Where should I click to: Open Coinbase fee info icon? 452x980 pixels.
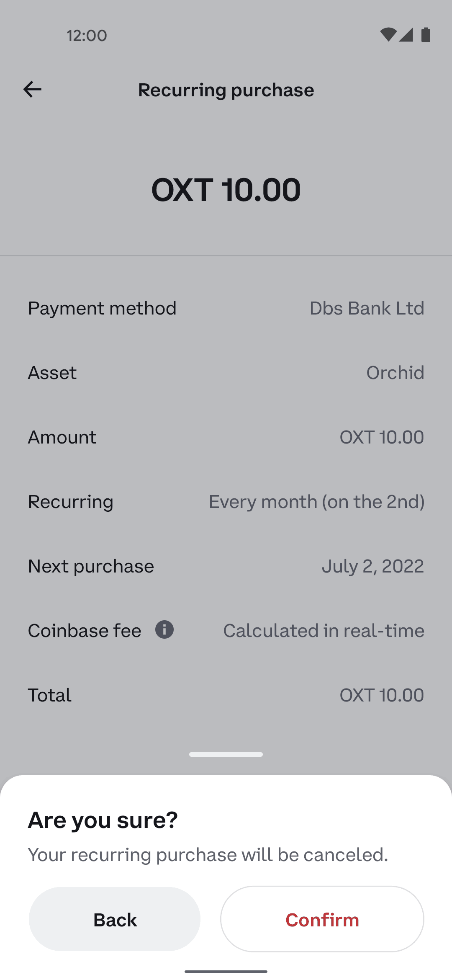[x=164, y=629]
